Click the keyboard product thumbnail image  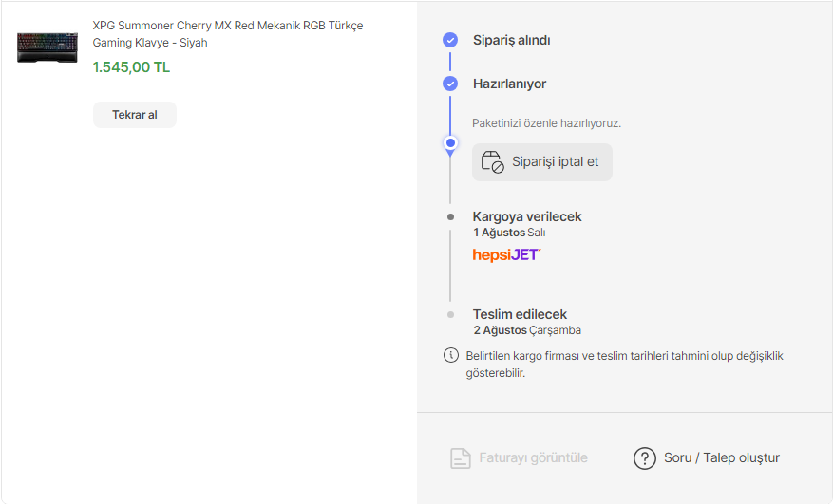click(x=47, y=47)
